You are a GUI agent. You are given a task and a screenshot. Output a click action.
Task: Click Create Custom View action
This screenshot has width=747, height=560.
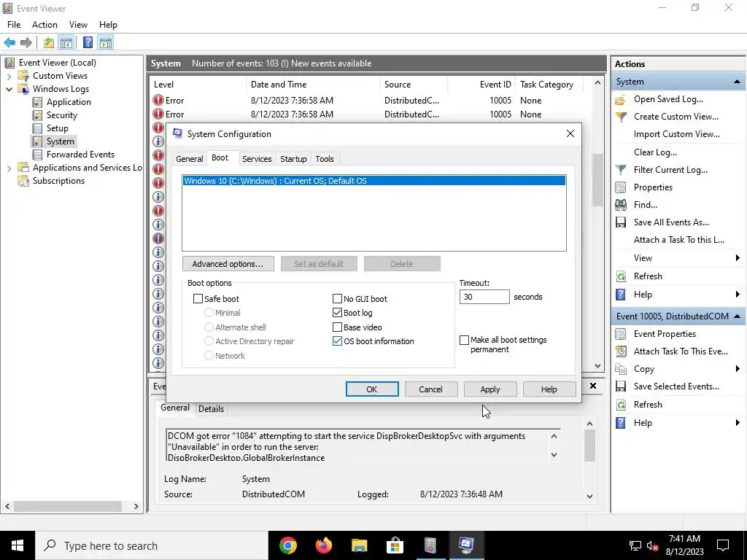pyautogui.click(x=676, y=117)
